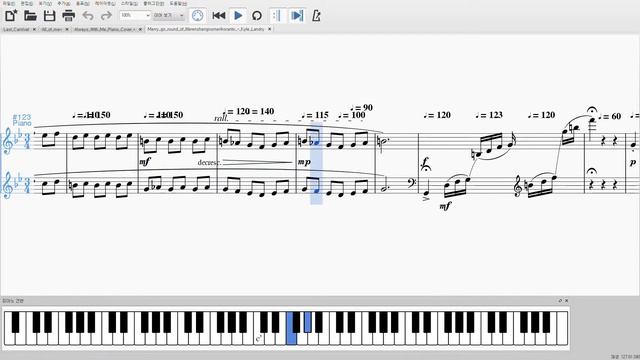Image resolution: width=640 pixels, height=360 pixels.
Task: Close the Merry_go_round_of_life tab
Action: pos(269,29)
